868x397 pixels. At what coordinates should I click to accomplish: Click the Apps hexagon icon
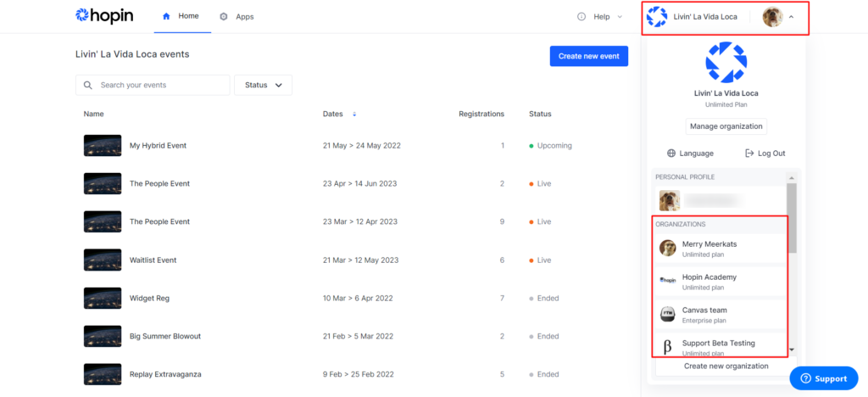click(224, 17)
